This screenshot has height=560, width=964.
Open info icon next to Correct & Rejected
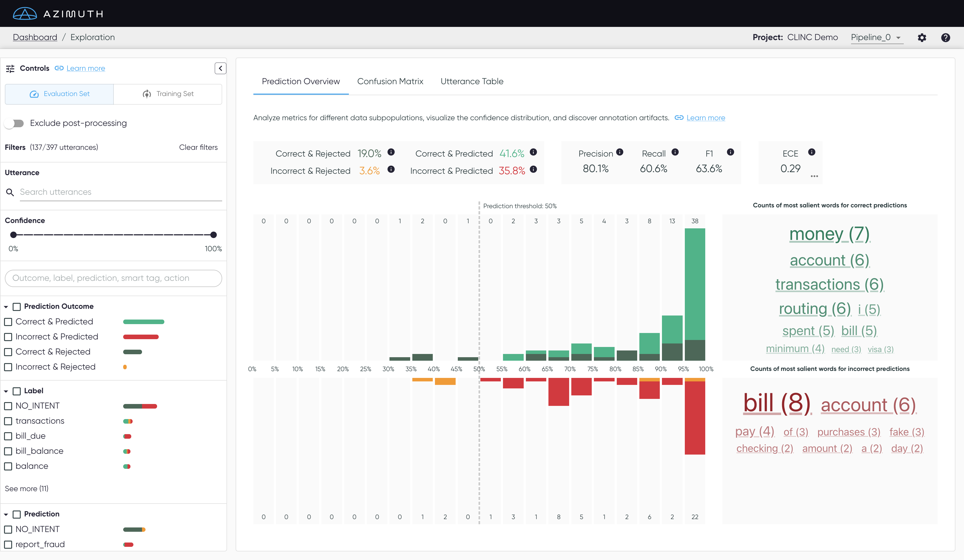[391, 152]
